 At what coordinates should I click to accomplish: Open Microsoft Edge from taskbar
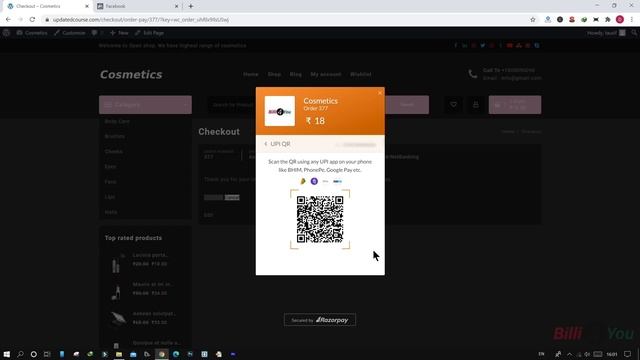click(x=176, y=354)
